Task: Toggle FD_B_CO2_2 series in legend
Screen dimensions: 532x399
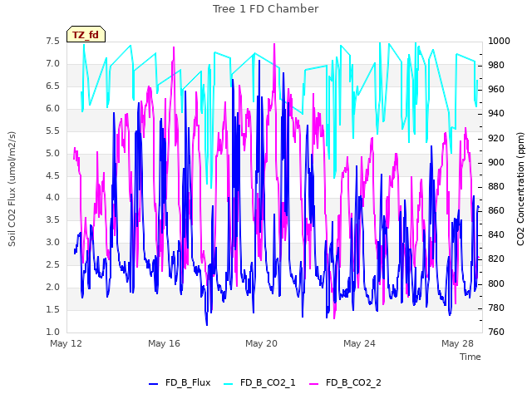Action: pyautogui.click(x=346, y=382)
